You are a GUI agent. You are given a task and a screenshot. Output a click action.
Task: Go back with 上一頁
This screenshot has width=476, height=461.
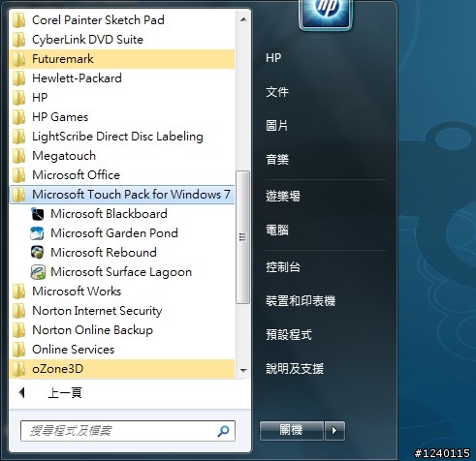coord(65,393)
